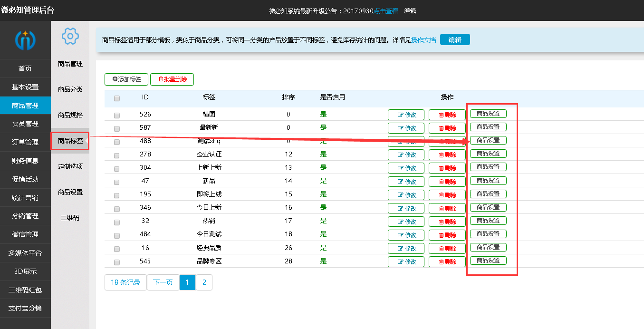This screenshot has height=329, width=644.
Task: Click 商品设置 for the 企业认证 tag
Action: (x=488, y=154)
